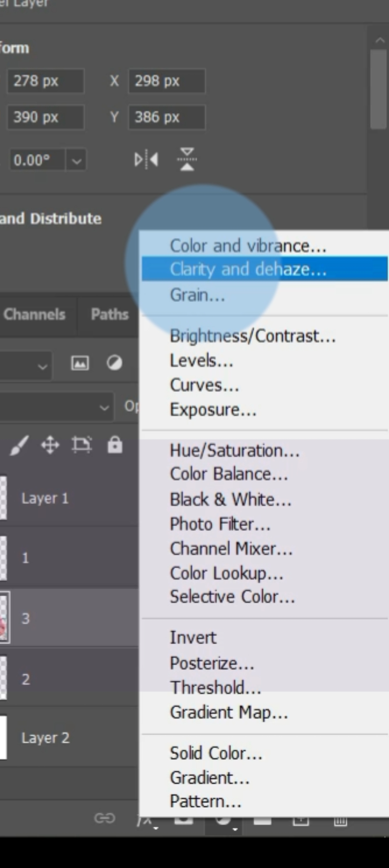Expand the rotation angle dropdown arrow
This screenshot has height=868, width=389.
coord(76,160)
